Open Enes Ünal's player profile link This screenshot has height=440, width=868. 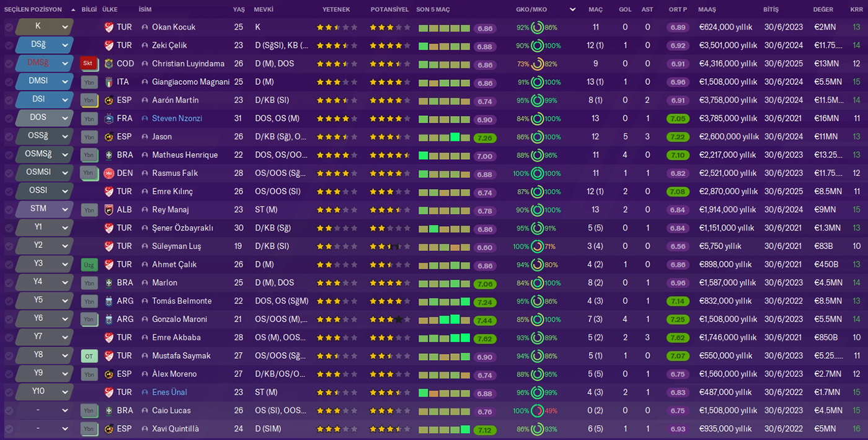click(169, 392)
